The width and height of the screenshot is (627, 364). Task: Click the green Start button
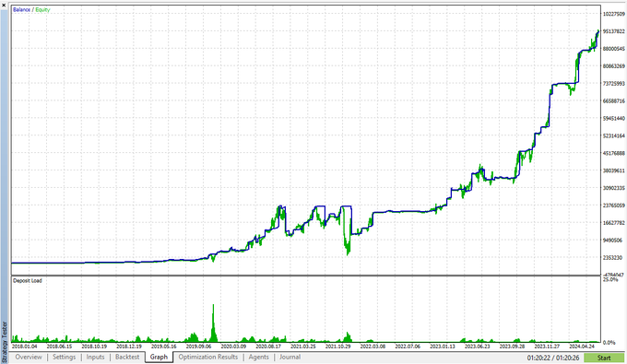point(604,358)
